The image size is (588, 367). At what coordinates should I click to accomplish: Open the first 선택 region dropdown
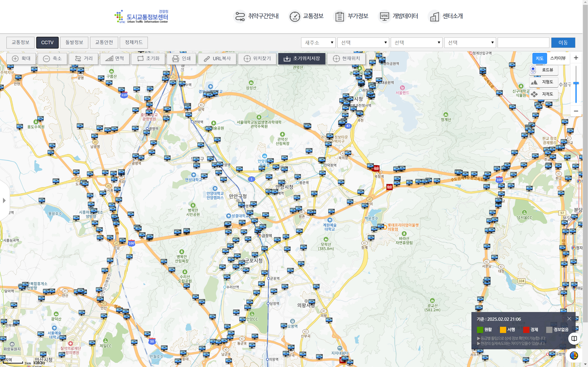tap(363, 43)
